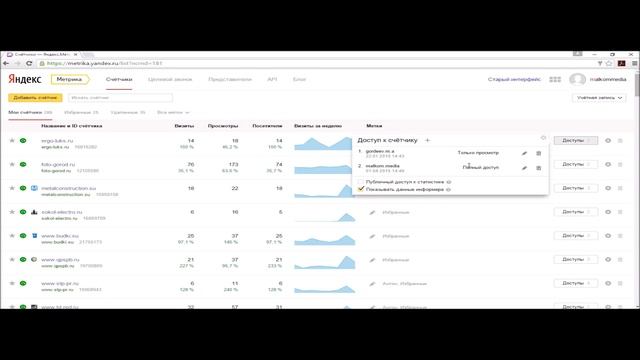Viewport: 640px width, 360px height.
Task: Click green status icon for sokol-electro.ru
Action: pyautogui.click(x=23, y=212)
